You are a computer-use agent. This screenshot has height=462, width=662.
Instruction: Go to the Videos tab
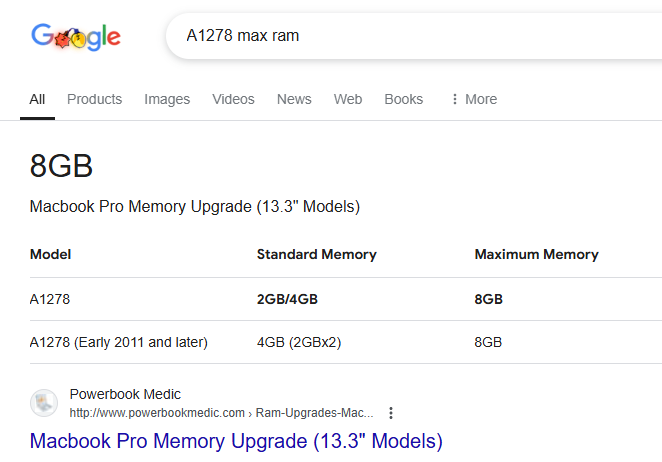tap(233, 99)
